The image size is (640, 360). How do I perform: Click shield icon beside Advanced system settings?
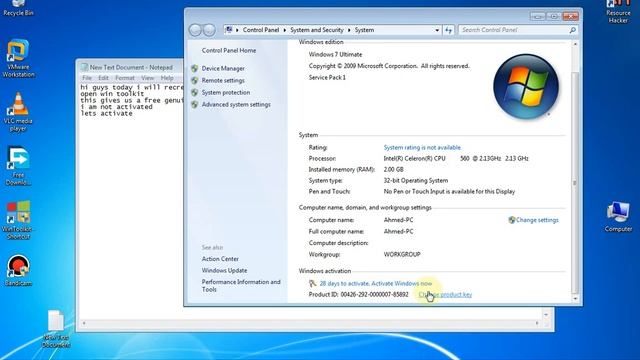[x=195, y=104]
